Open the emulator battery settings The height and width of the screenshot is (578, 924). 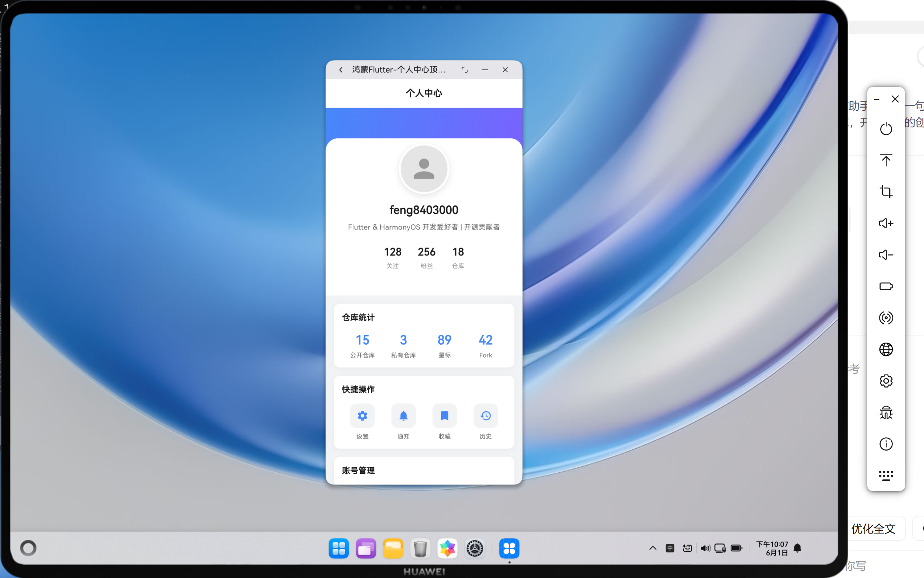(886, 286)
